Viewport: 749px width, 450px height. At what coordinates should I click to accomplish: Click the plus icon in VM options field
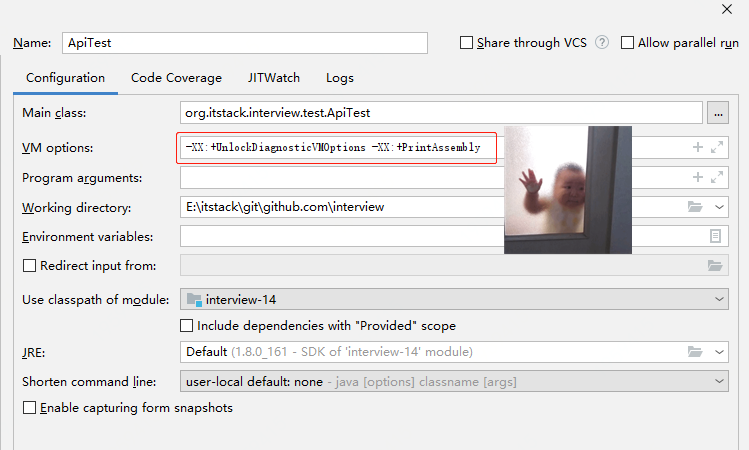point(697,147)
